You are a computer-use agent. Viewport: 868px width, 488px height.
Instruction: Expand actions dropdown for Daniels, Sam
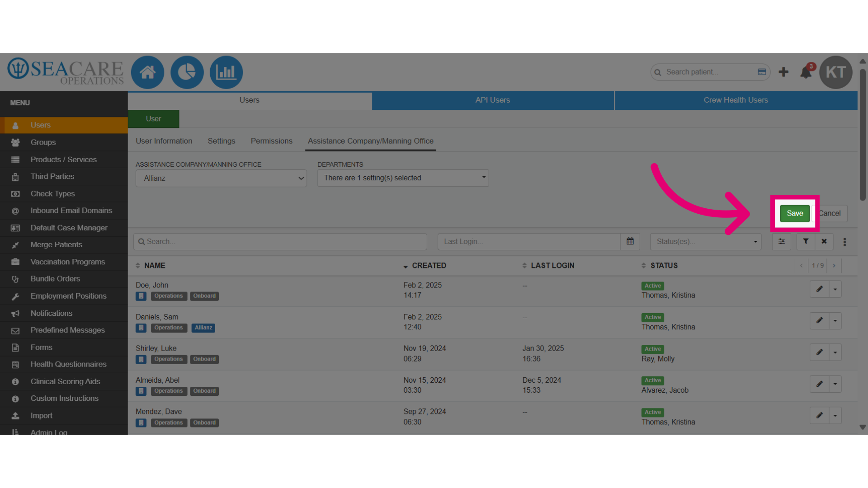click(x=835, y=321)
